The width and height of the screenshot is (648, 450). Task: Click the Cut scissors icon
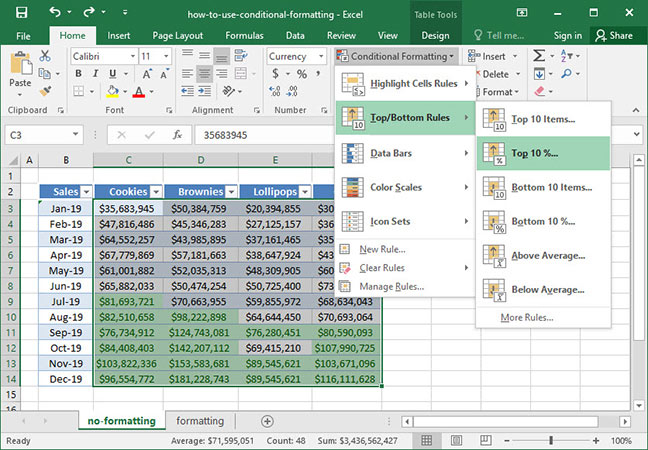45,56
